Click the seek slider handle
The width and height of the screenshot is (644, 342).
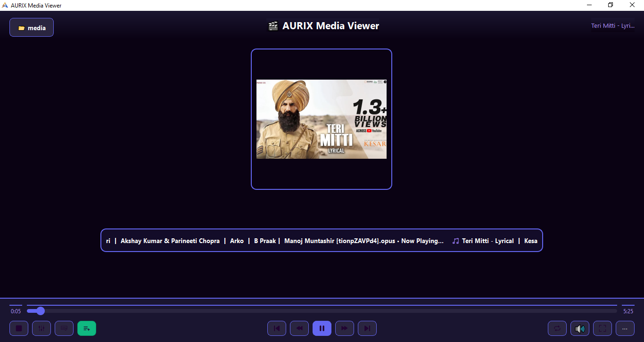coord(41,311)
